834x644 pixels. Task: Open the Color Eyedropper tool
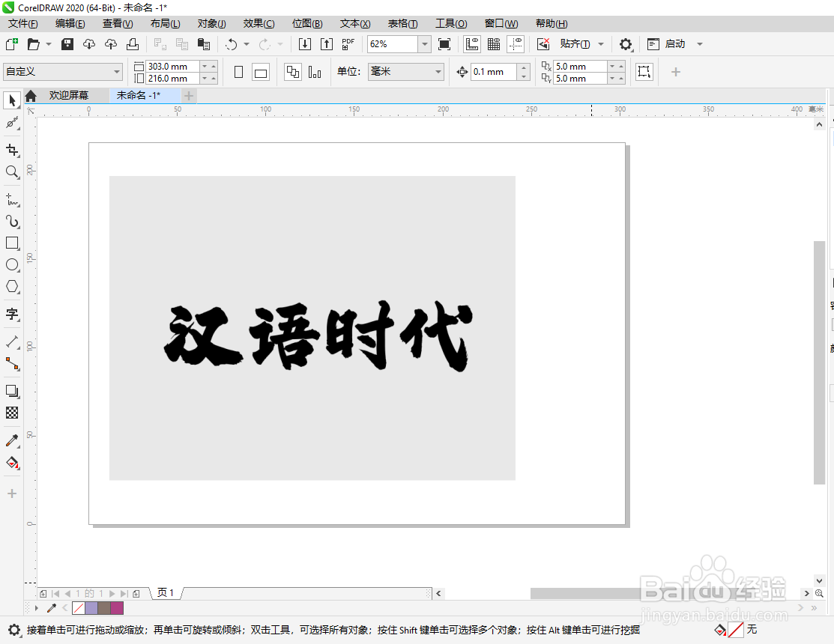coord(11,440)
